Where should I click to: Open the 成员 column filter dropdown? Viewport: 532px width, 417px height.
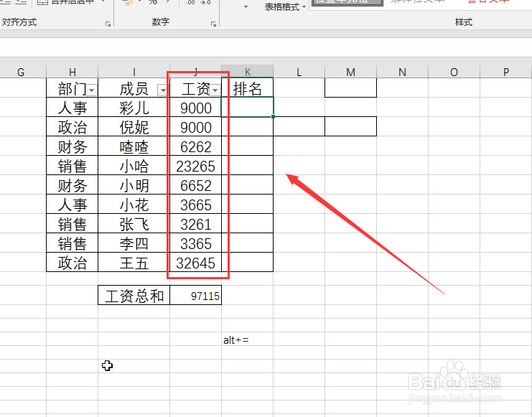point(163,90)
